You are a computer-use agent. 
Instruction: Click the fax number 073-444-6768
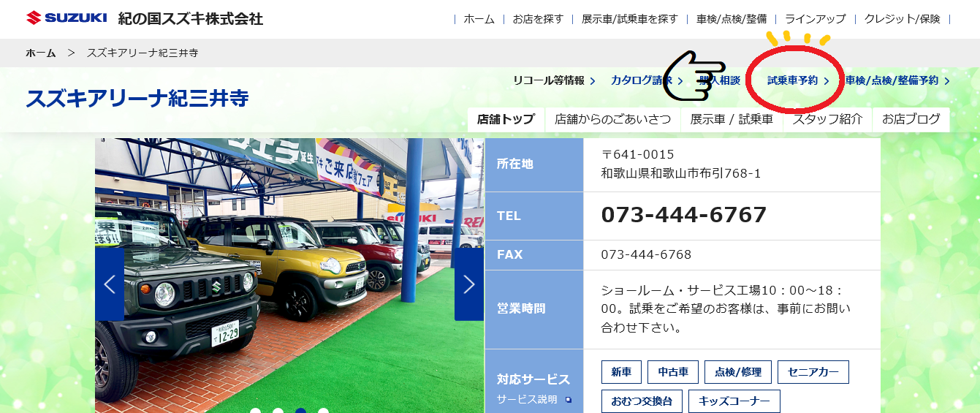tap(646, 254)
